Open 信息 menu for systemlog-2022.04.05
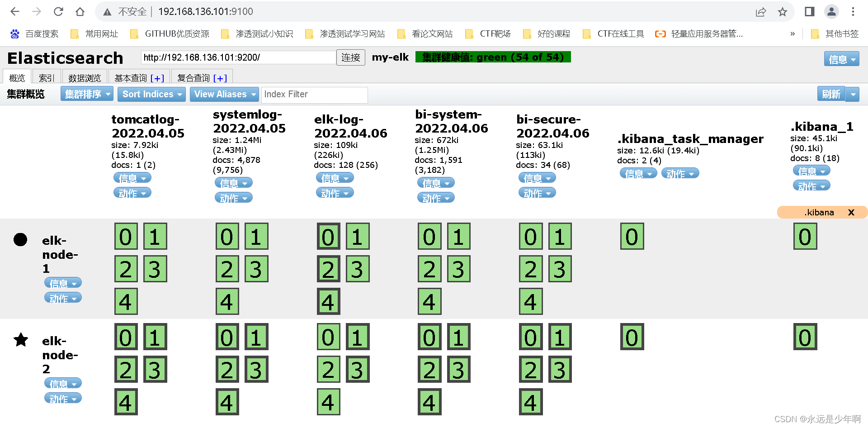Image resolution: width=868 pixels, height=428 pixels. pyautogui.click(x=234, y=183)
